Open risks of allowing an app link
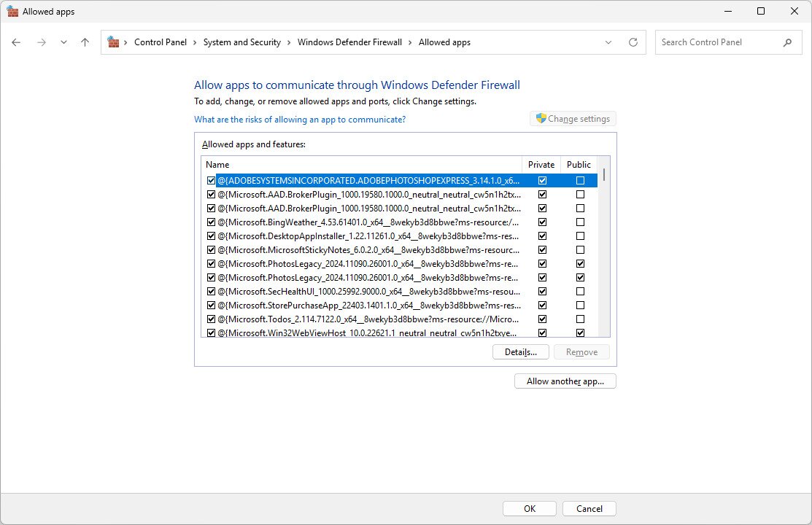 point(300,120)
